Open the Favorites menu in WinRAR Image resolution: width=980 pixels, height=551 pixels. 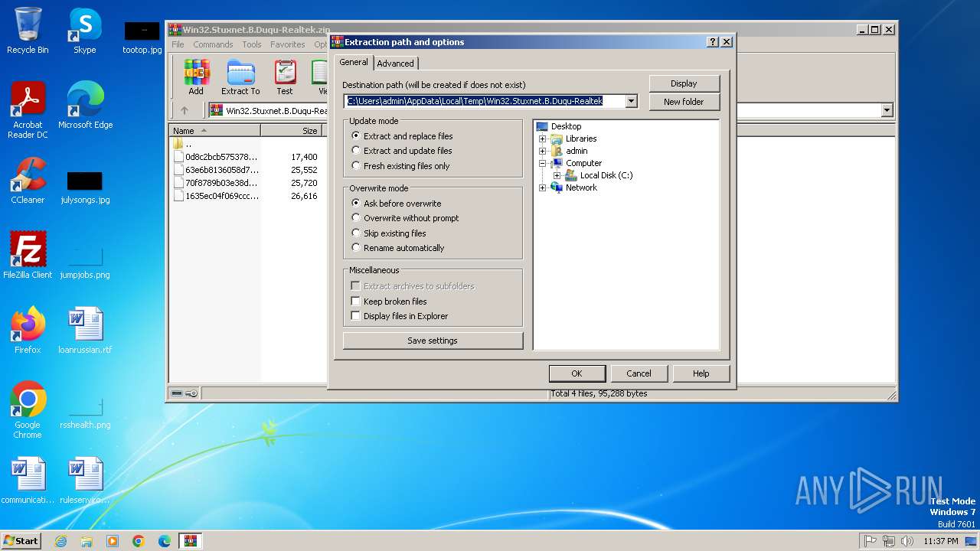point(288,44)
